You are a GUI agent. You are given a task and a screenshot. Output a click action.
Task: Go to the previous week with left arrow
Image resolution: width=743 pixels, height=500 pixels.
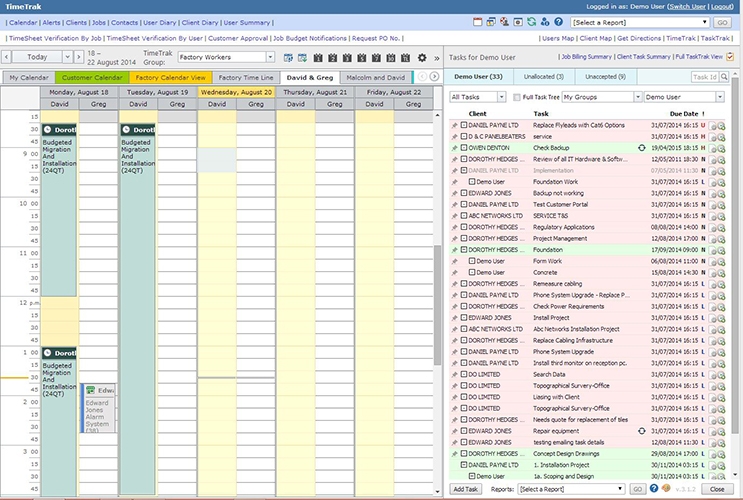[x=6, y=57]
